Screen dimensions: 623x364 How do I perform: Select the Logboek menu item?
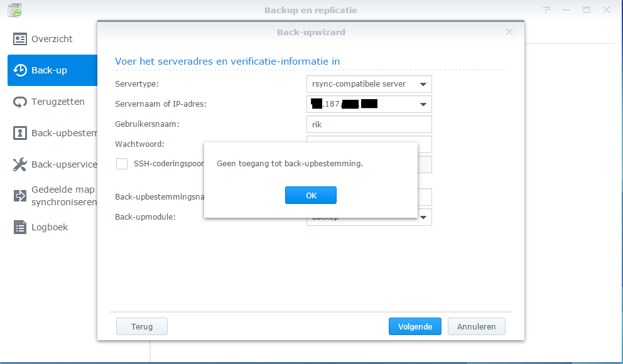[x=50, y=227]
